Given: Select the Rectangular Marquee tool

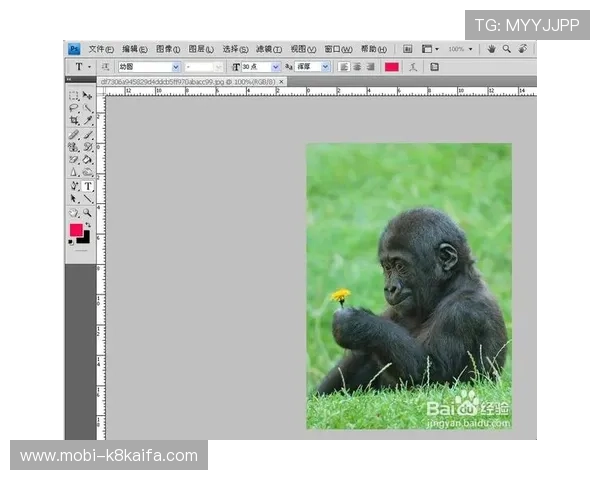Looking at the screenshot, I should [74, 96].
